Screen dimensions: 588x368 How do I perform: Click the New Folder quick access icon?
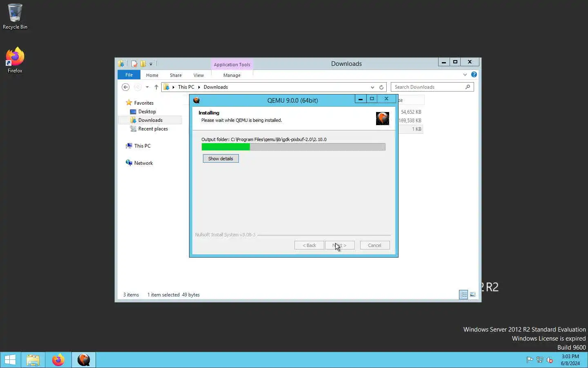coord(143,64)
